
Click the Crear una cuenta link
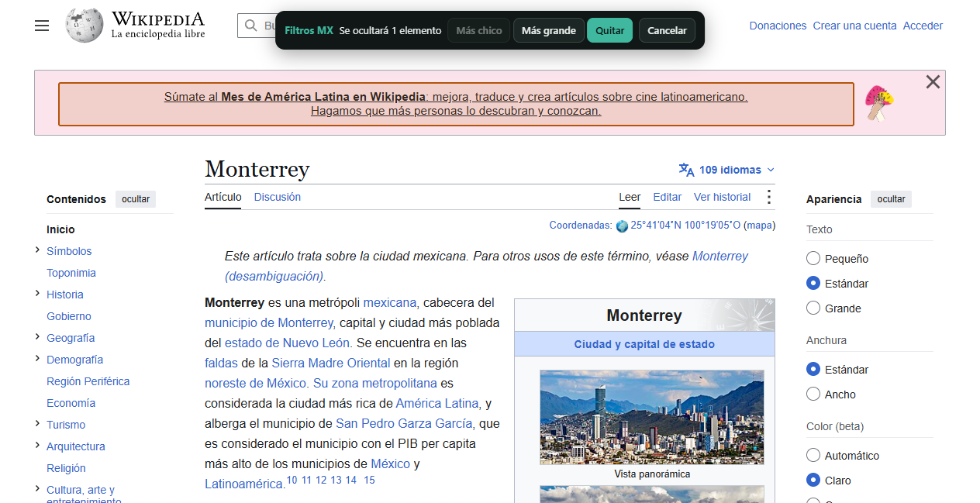pyautogui.click(x=855, y=26)
